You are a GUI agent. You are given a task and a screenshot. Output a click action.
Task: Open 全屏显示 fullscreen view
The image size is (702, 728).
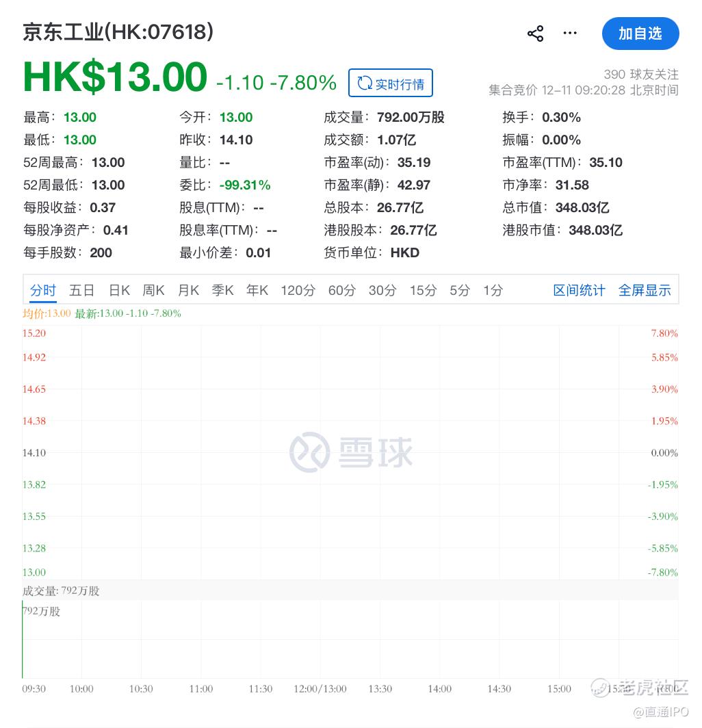tap(645, 290)
